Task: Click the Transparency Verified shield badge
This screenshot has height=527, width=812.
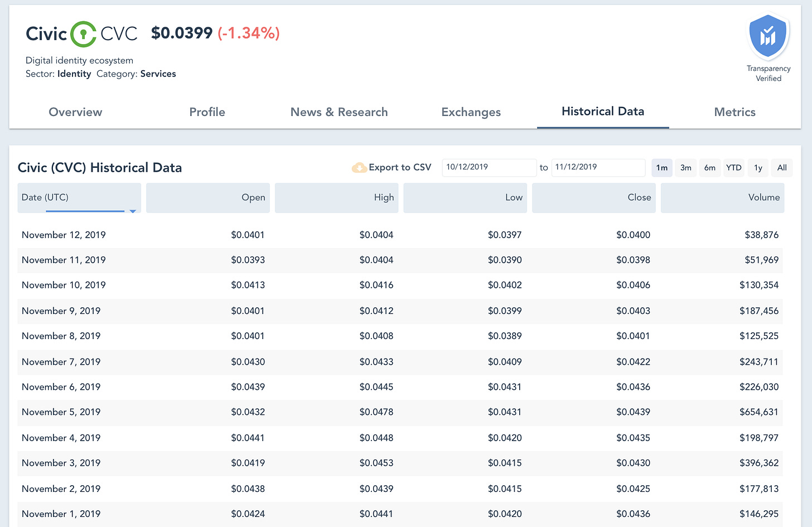Action: [x=768, y=37]
